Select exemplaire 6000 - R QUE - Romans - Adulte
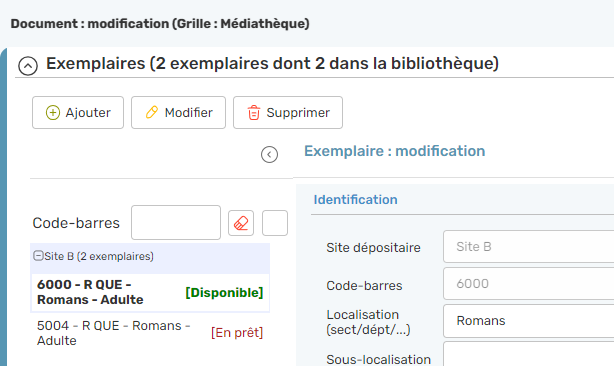Viewport: 614px width, 366px height. 150,292
